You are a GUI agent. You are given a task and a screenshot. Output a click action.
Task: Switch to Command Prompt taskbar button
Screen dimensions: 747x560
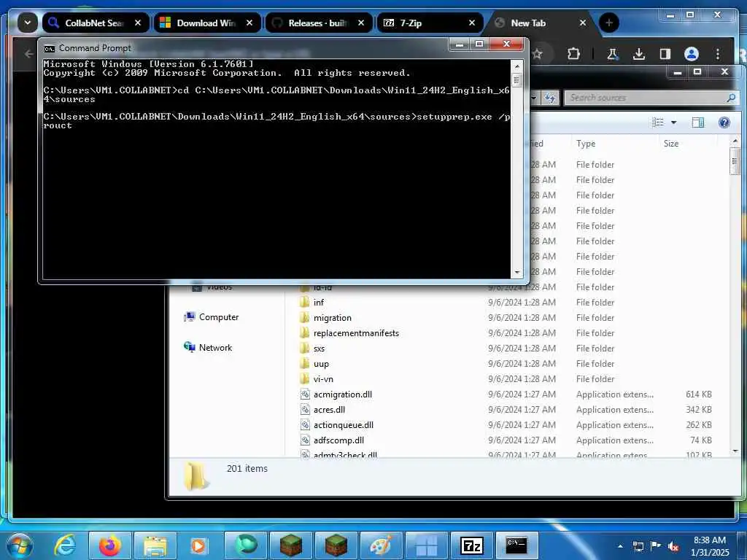tap(516, 545)
